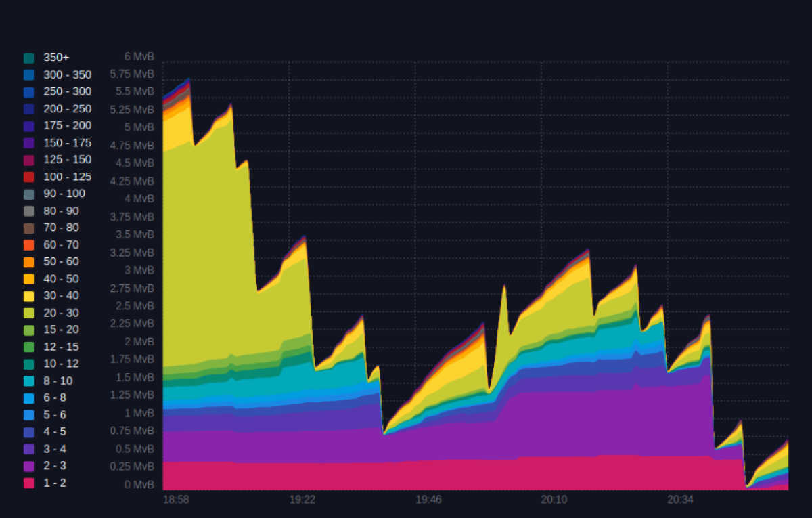
Task: Click the 5 MvB axis label
Action: [139, 127]
